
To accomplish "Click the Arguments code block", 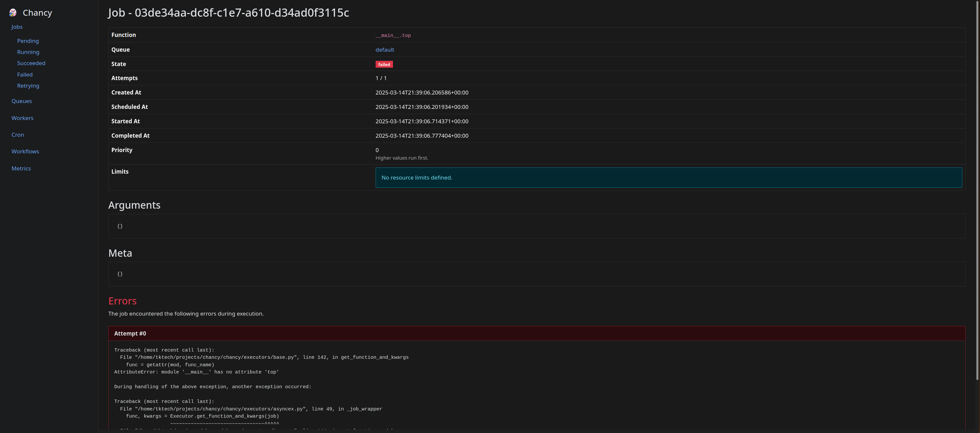I will click(x=537, y=226).
